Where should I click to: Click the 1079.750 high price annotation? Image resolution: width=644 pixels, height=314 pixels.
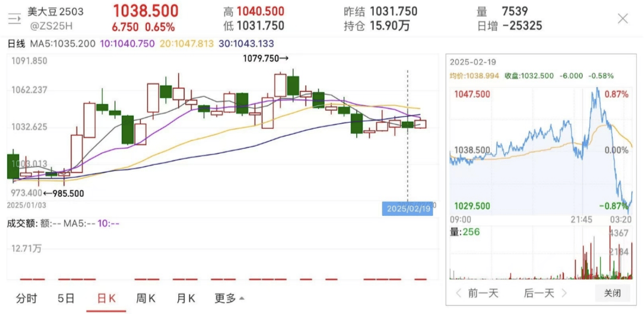(266, 59)
